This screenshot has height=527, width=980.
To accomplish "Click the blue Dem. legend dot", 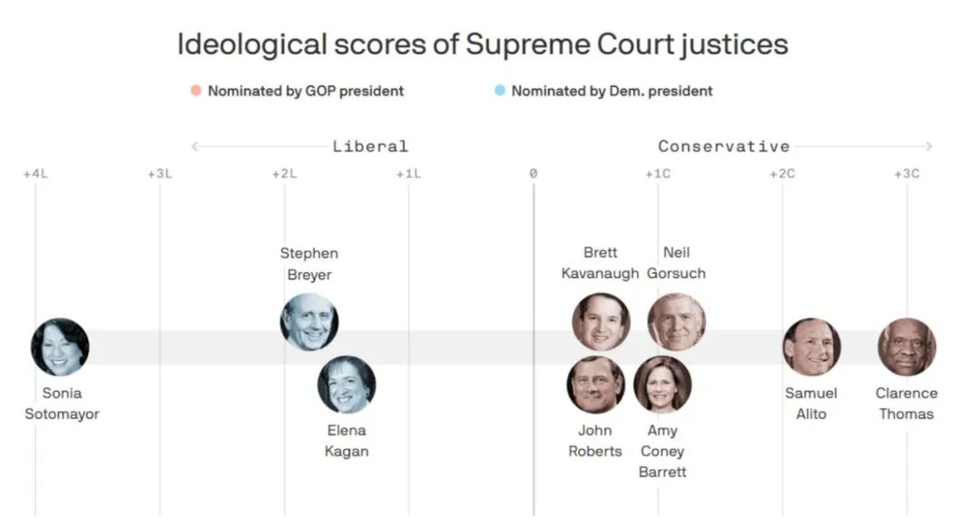I will click(x=500, y=91).
